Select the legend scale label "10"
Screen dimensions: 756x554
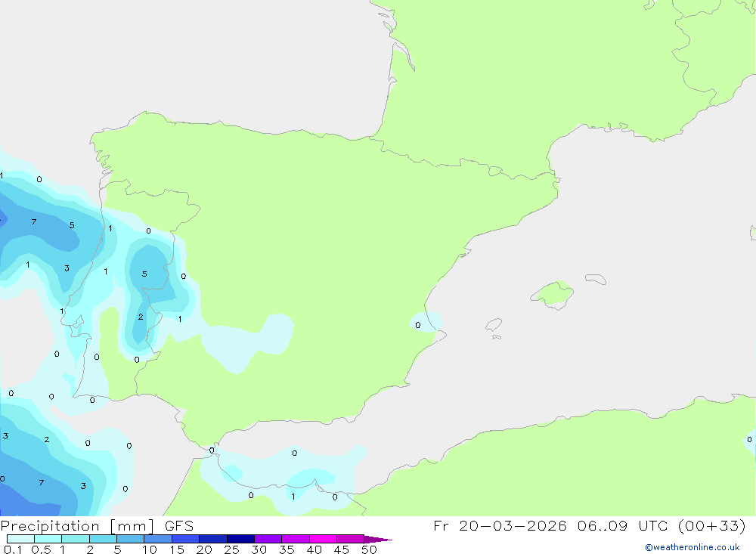tap(150, 549)
